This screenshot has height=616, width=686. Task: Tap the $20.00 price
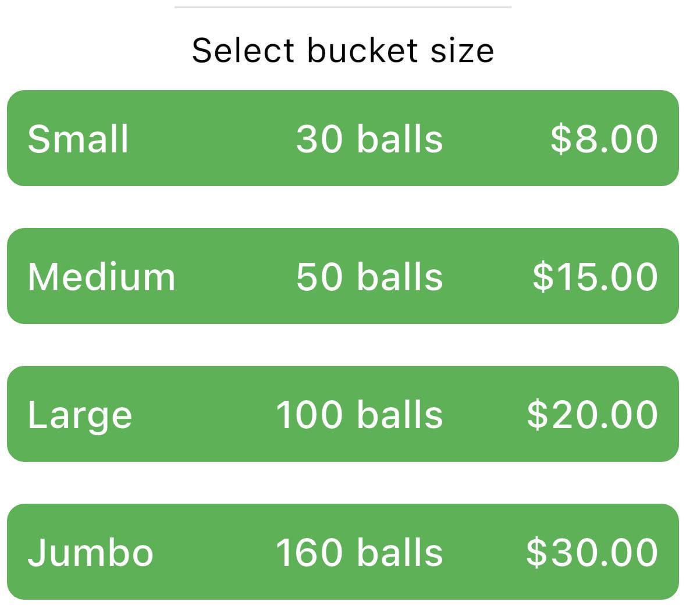click(x=592, y=415)
